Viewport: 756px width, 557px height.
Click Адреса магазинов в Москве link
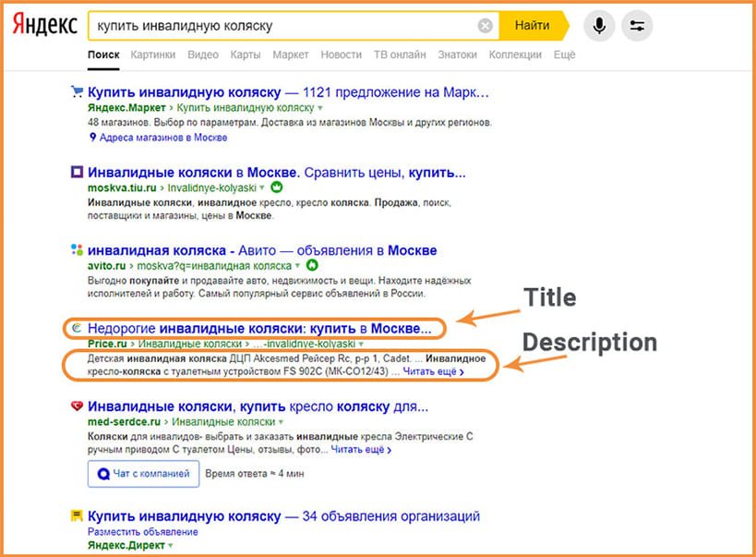coord(163,138)
